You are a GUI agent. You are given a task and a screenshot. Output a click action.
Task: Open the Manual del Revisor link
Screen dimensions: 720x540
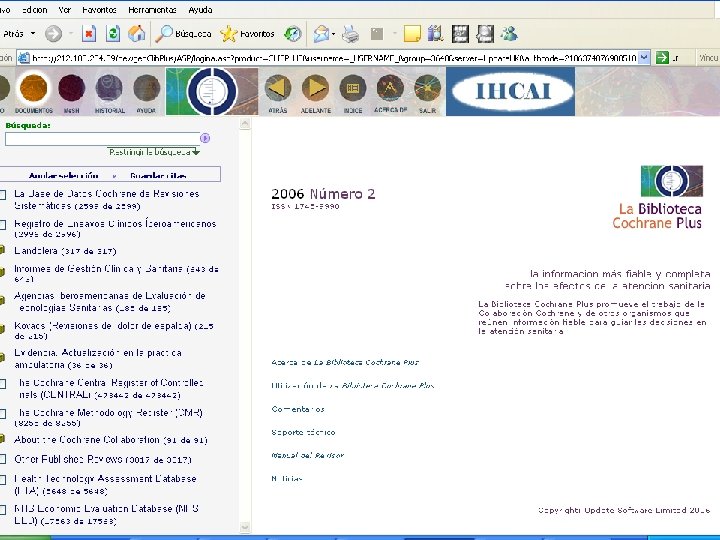point(307,455)
